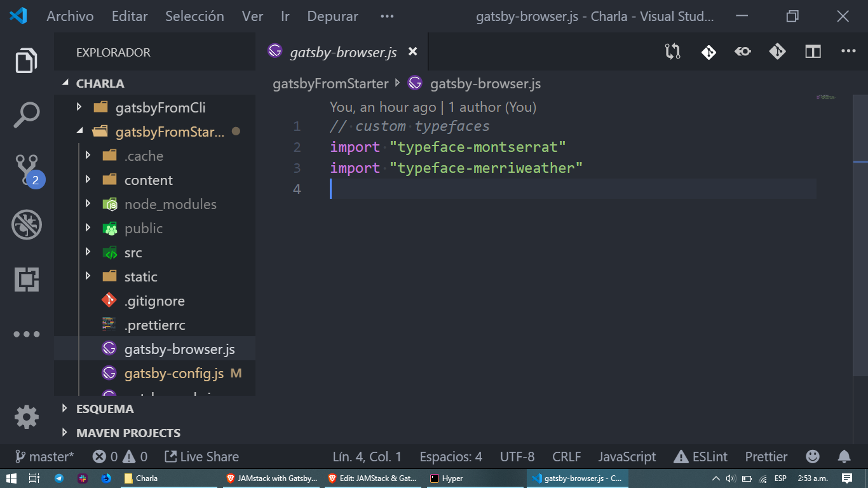Switch to Charla folder taskbar window
The width and height of the screenshot is (868, 488).
click(170, 478)
